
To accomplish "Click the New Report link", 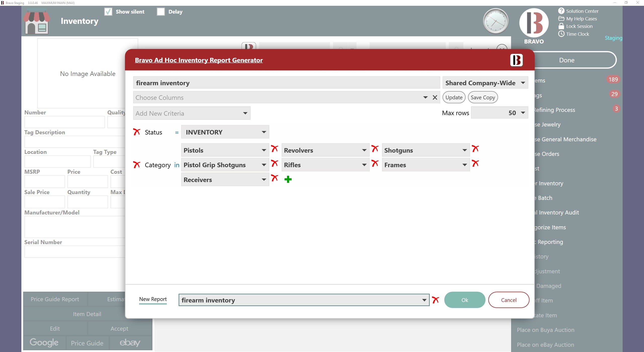I will tap(153, 299).
